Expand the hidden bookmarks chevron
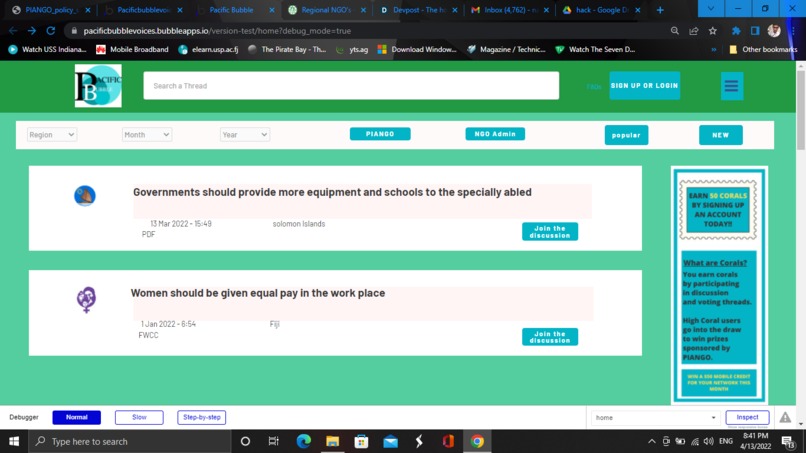Image resolution: width=806 pixels, height=453 pixels. pos(713,49)
